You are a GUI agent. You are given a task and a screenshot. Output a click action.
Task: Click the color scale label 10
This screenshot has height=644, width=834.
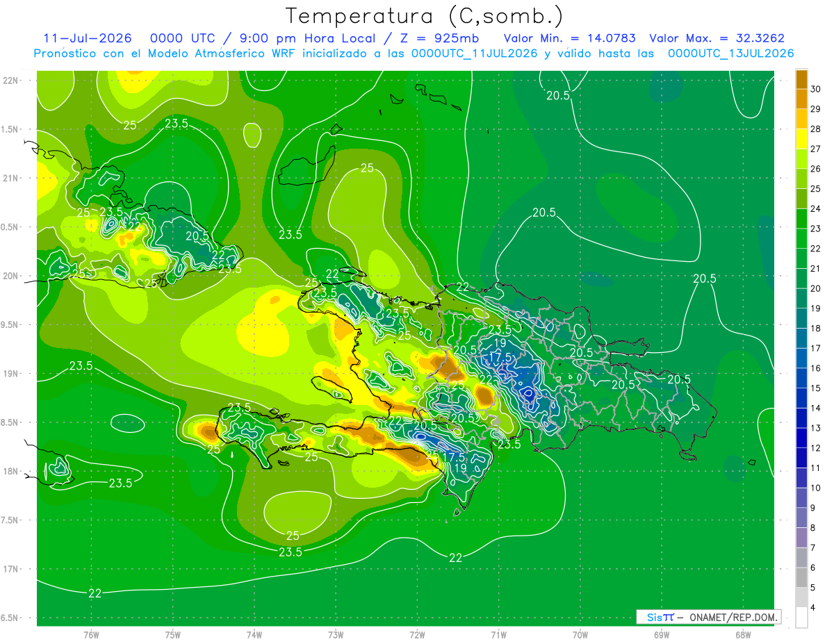(815, 488)
